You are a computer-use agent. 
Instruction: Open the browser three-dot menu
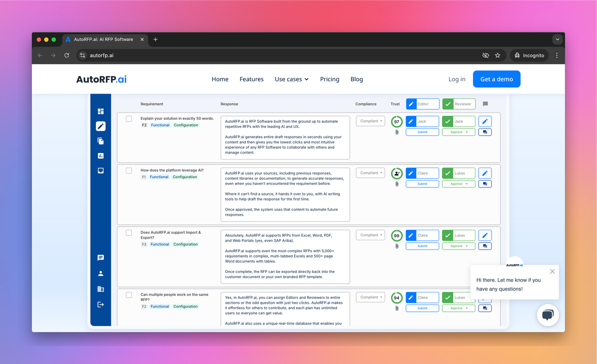point(557,55)
